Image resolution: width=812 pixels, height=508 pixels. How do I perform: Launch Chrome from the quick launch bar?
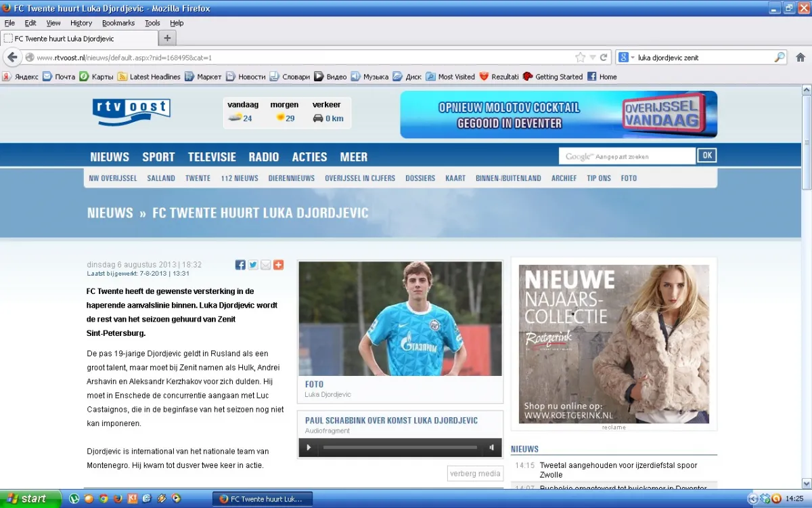click(x=104, y=499)
